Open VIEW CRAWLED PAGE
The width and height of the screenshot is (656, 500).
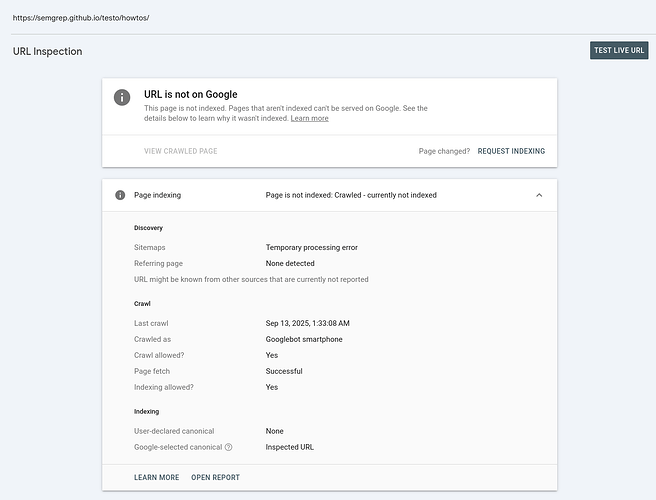[181, 151]
